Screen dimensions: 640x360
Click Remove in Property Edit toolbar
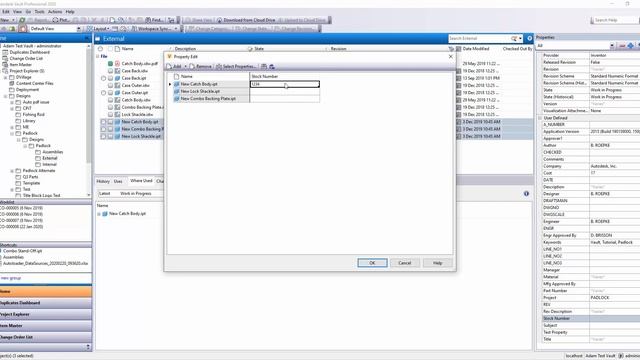click(x=200, y=66)
